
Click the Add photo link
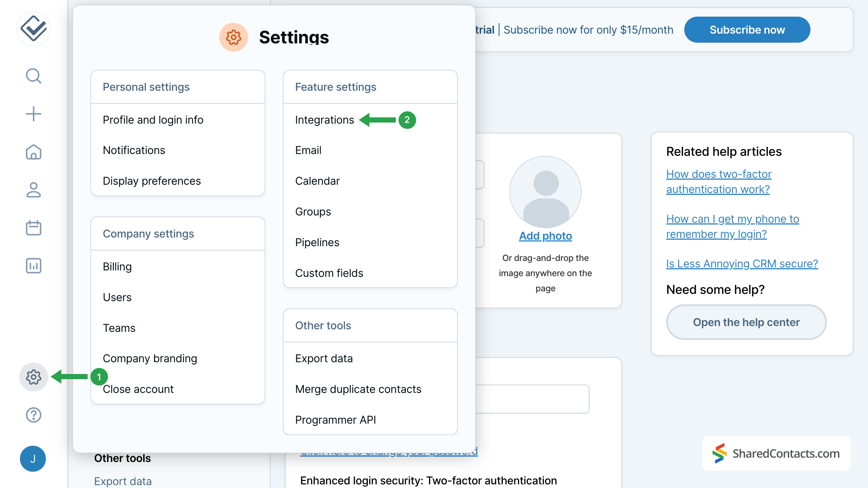[x=545, y=236]
